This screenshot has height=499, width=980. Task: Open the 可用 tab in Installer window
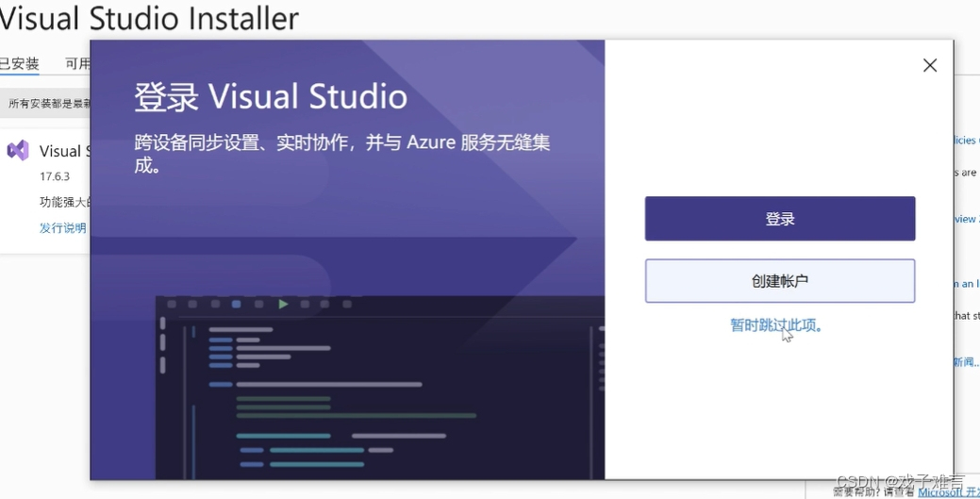(x=77, y=63)
